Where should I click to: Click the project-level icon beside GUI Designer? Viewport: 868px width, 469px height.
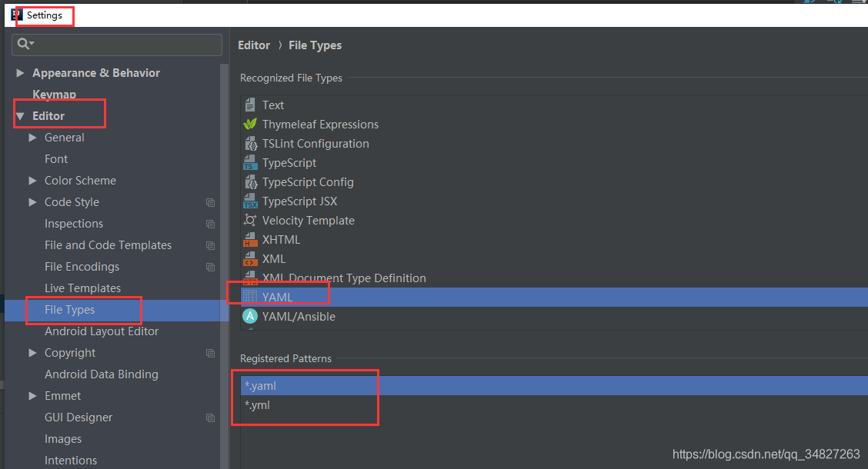pyautogui.click(x=210, y=418)
